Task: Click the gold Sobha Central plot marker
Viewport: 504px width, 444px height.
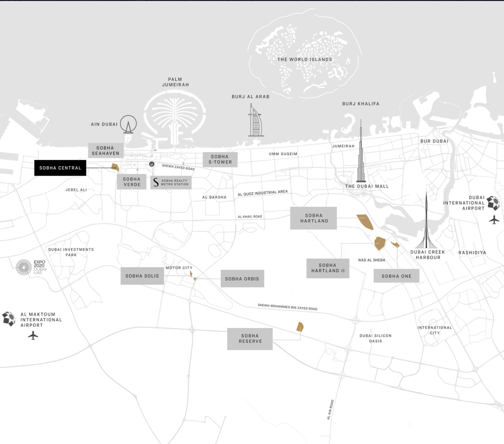Action: pos(115,167)
